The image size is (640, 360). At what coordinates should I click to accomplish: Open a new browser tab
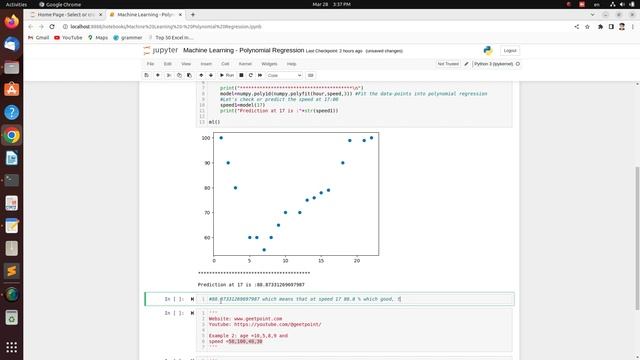pos(193,15)
